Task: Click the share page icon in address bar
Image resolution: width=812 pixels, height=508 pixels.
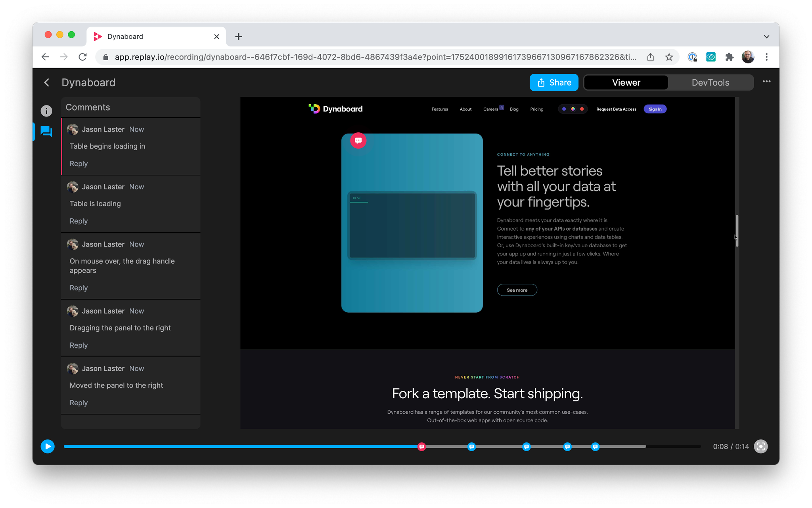Action: tap(650, 57)
